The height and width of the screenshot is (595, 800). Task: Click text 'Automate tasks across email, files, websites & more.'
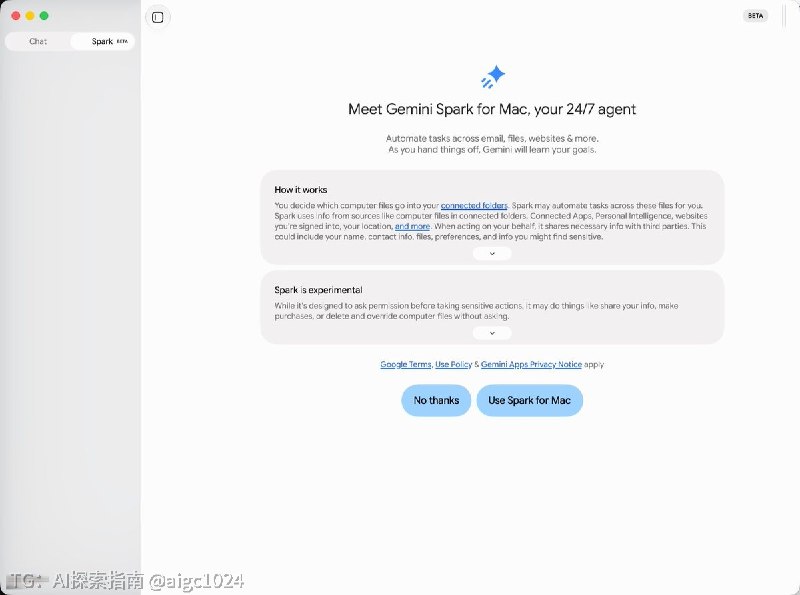pyautogui.click(x=492, y=138)
